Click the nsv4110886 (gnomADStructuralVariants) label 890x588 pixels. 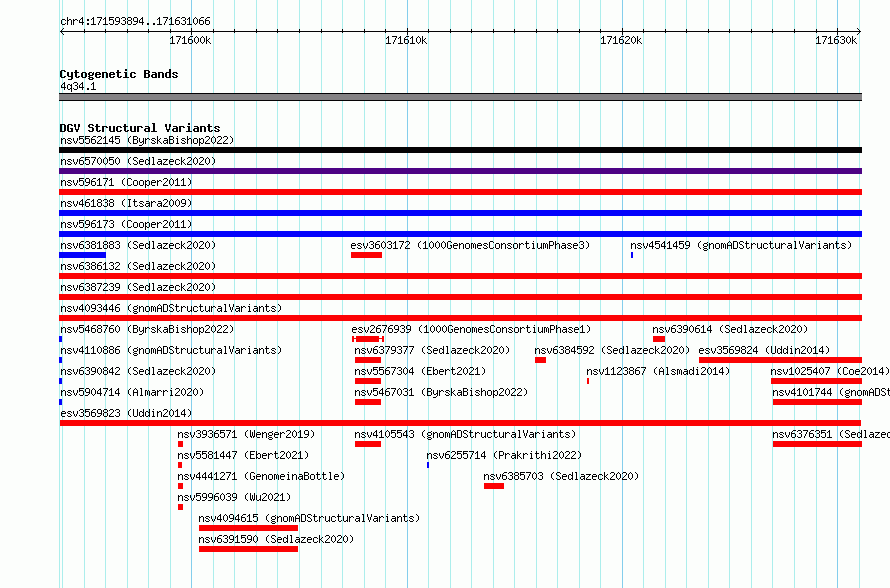(x=171, y=350)
